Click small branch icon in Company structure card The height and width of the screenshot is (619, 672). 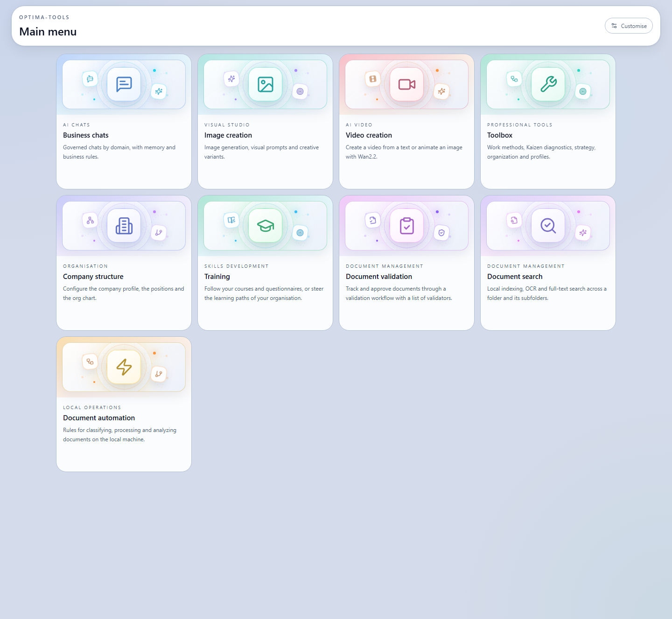click(x=159, y=233)
